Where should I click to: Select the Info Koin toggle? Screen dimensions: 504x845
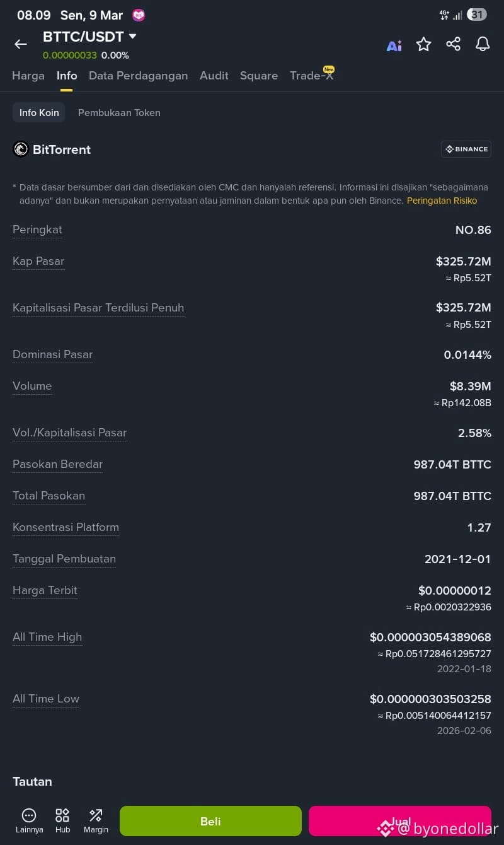(x=39, y=113)
